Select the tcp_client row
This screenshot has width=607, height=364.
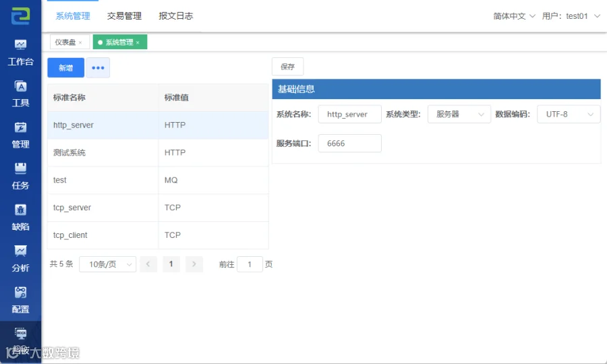pyautogui.click(x=158, y=235)
